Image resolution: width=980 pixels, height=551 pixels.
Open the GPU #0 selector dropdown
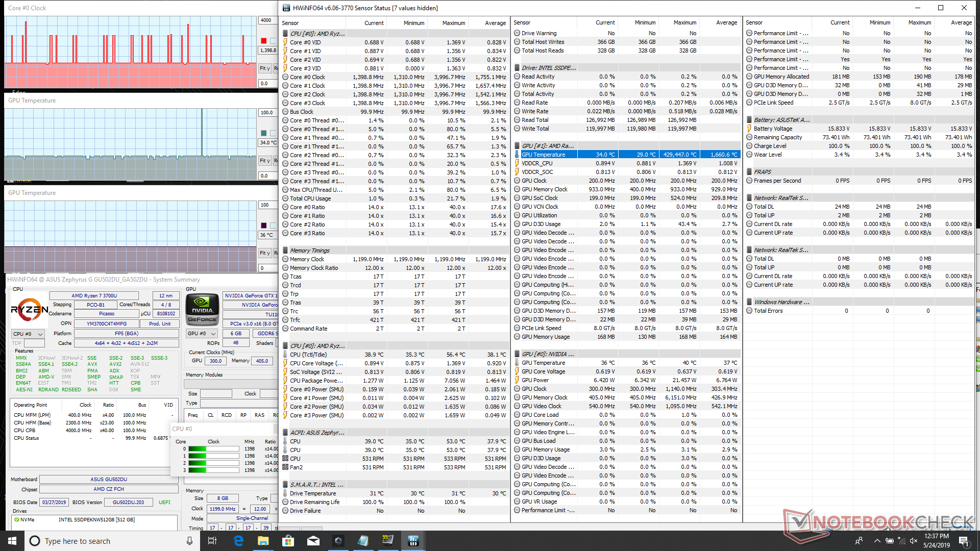[202, 334]
